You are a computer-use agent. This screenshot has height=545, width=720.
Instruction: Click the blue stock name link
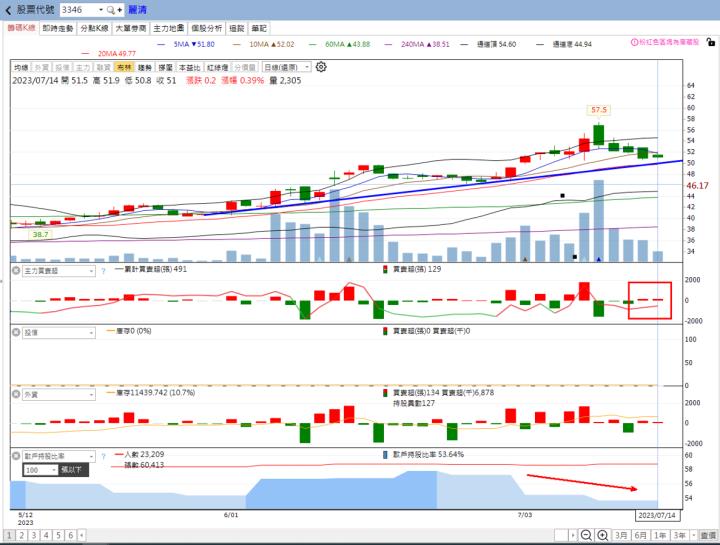pyautogui.click(x=137, y=10)
